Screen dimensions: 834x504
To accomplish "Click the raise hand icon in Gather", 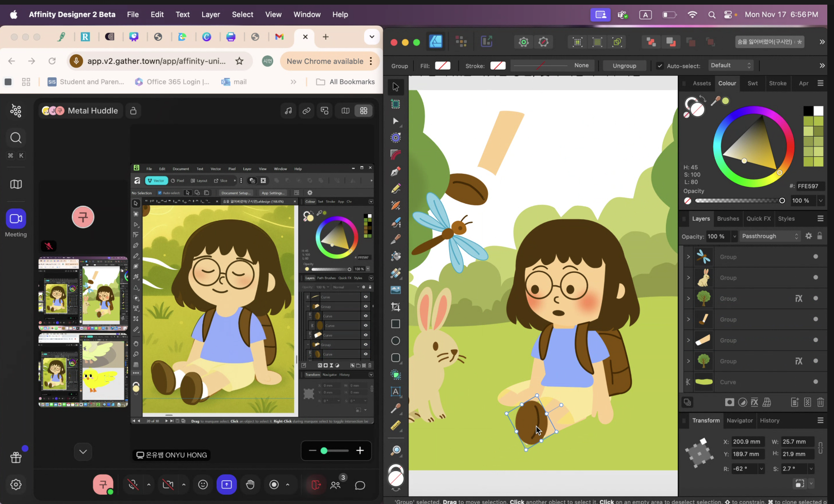I will tap(250, 484).
